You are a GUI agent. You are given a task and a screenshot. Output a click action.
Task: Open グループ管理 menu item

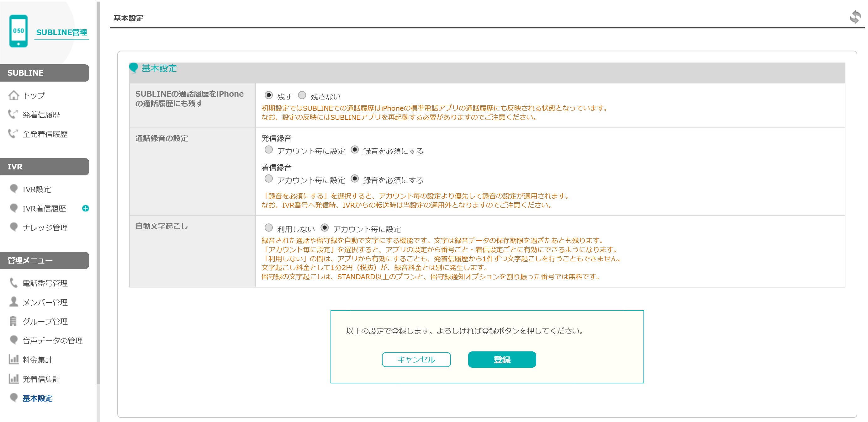(x=45, y=322)
